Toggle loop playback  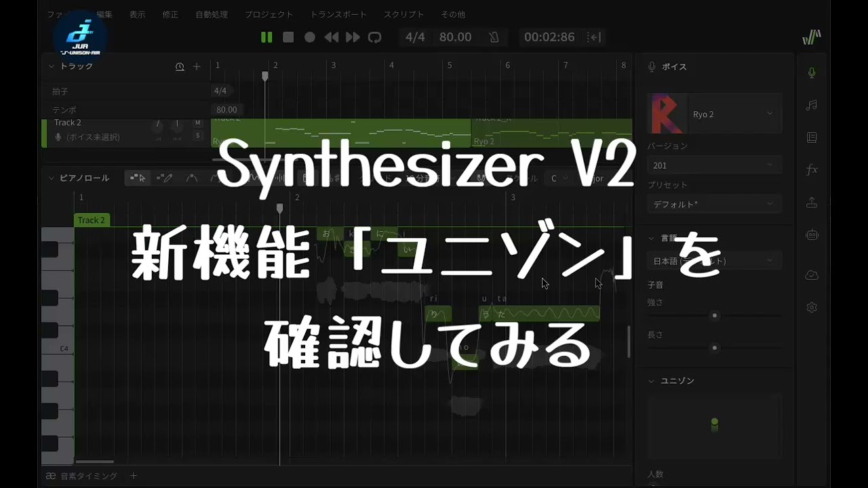(374, 37)
